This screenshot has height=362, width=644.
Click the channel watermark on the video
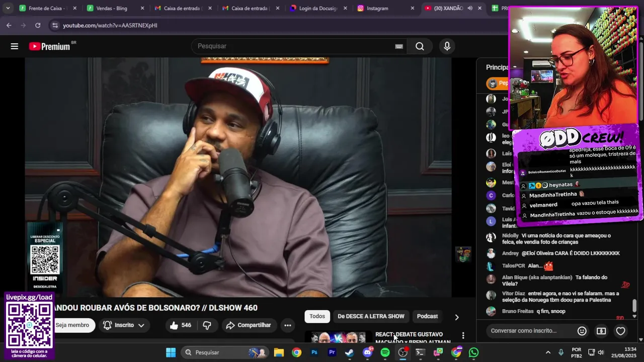point(463,254)
